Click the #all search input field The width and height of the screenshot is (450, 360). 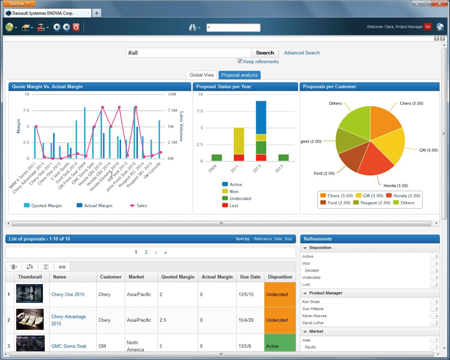[188, 53]
